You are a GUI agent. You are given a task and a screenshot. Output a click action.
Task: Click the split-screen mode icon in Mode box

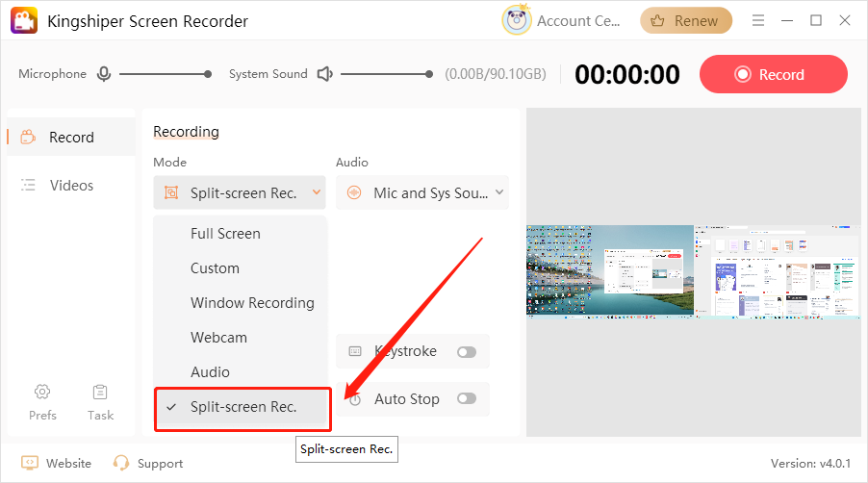pyautogui.click(x=171, y=192)
